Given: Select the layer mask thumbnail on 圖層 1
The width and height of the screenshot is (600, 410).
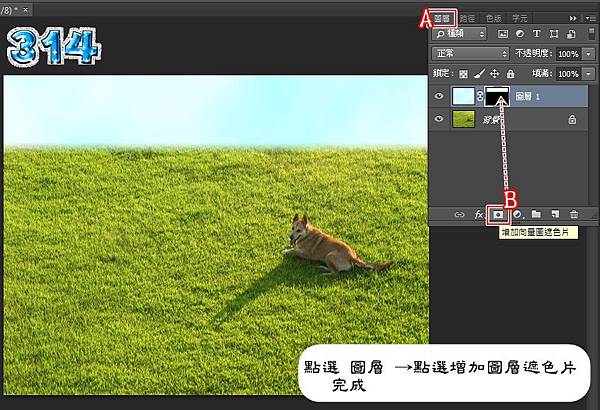Looking at the screenshot, I should coord(497,96).
